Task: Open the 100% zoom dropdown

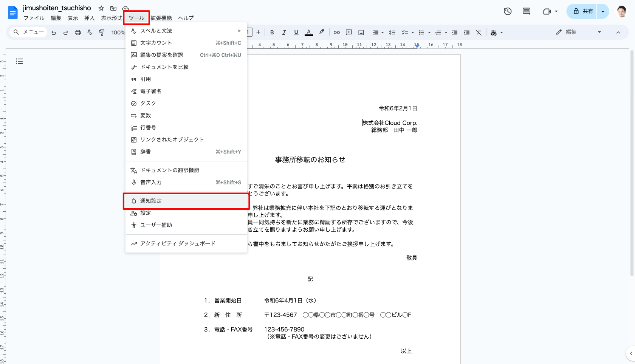Action: [x=118, y=33]
